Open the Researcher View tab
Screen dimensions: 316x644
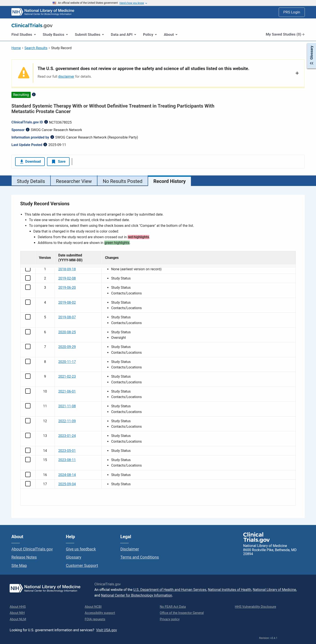(74, 181)
